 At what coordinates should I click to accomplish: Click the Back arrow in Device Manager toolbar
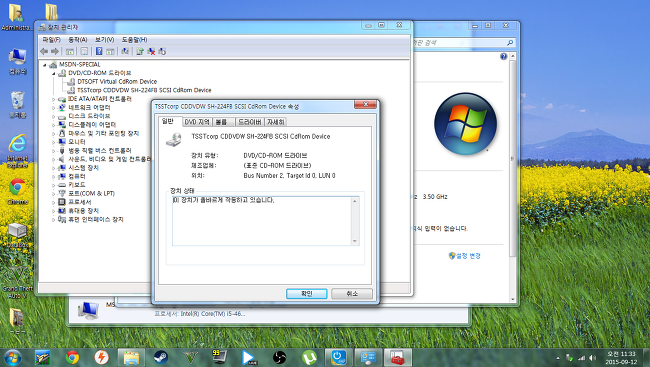pos(44,51)
